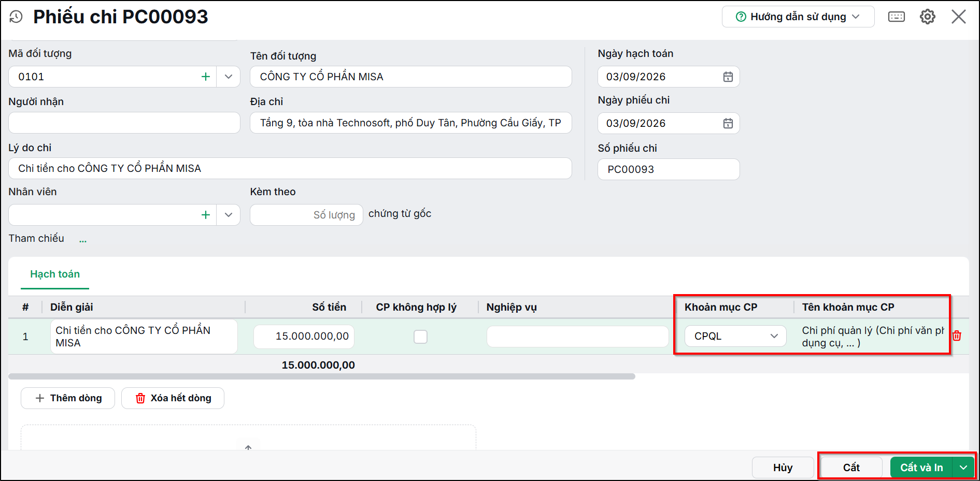Image resolution: width=980 pixels, height=481 pixels.
Task: Click the Người nhận input field
Action: pyautogui.click(x=124, y=123)
